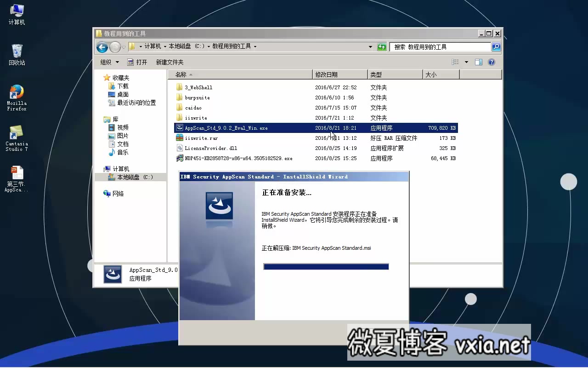Viewport: 588px width, 368px height.
Task: Open the 图片 library
Action: pos(123,136)
